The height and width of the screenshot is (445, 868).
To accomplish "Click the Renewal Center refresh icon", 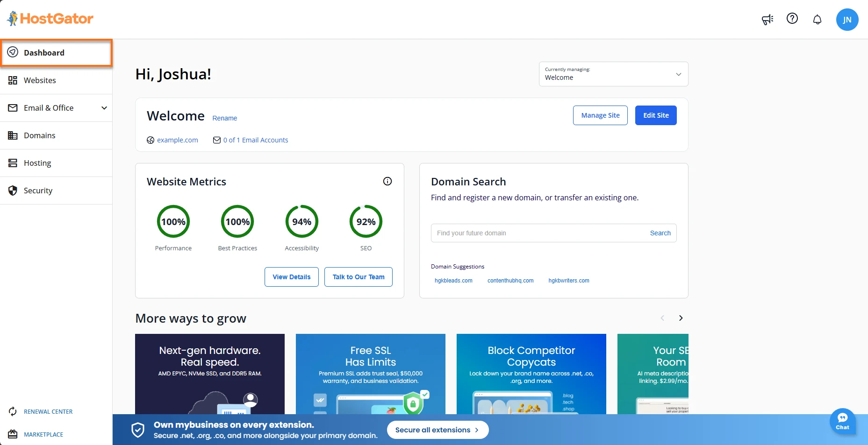I will [13, 411].
